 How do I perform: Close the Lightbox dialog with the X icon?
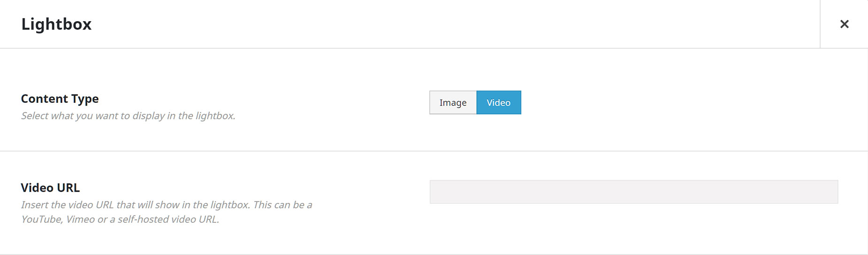pos(844,24)
